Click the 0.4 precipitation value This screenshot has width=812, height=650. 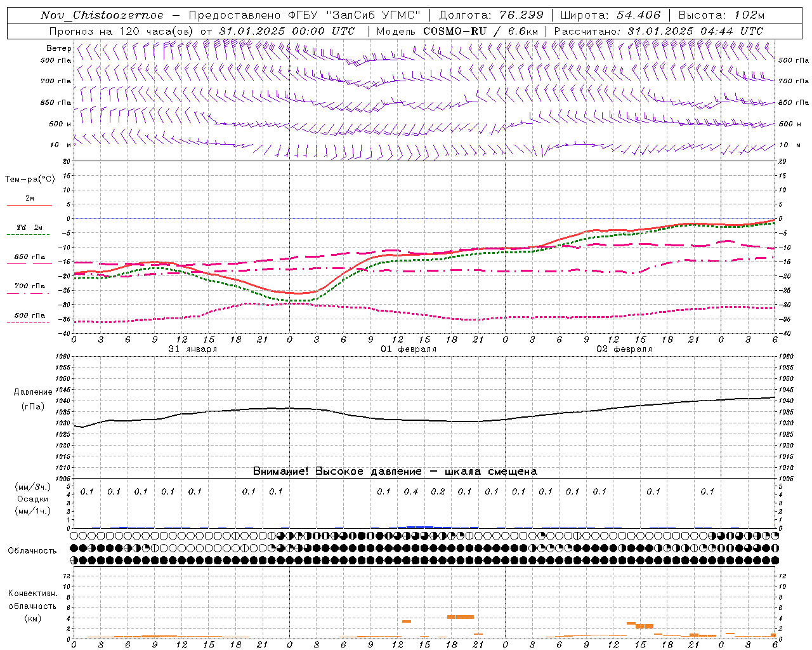[411, 491]
